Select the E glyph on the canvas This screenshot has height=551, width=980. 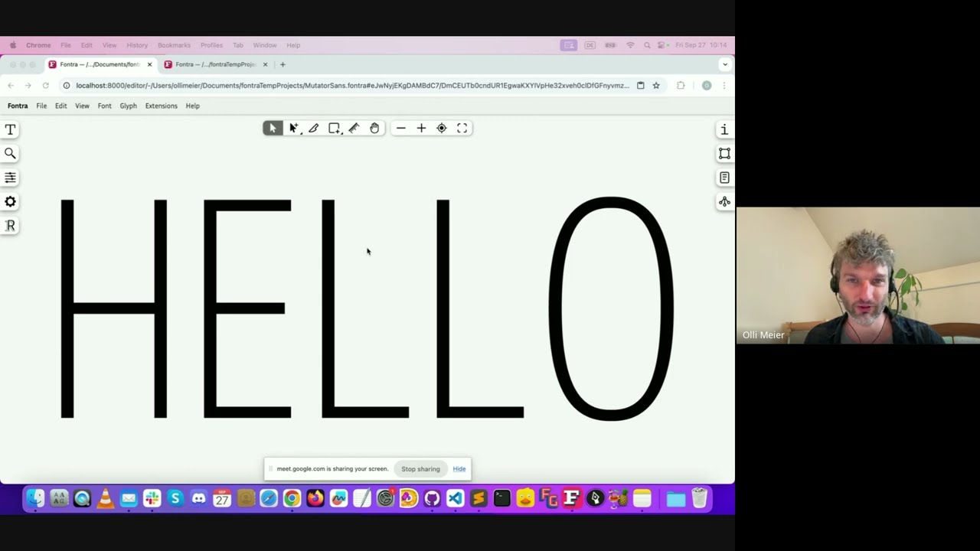coord(247,308)
